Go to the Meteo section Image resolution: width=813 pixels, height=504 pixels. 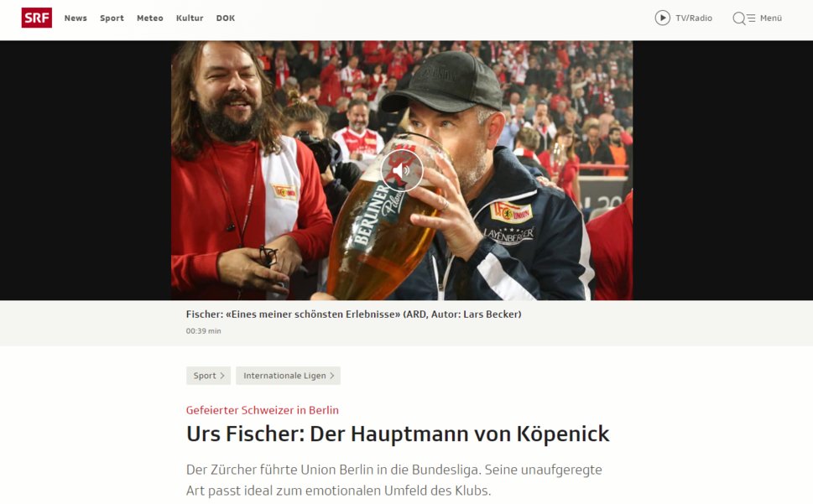click(150, 18)
